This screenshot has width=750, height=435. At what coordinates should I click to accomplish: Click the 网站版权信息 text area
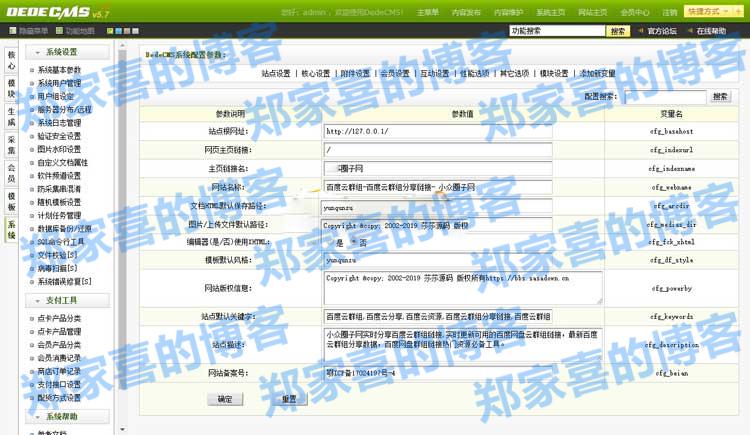coord(463,288)
